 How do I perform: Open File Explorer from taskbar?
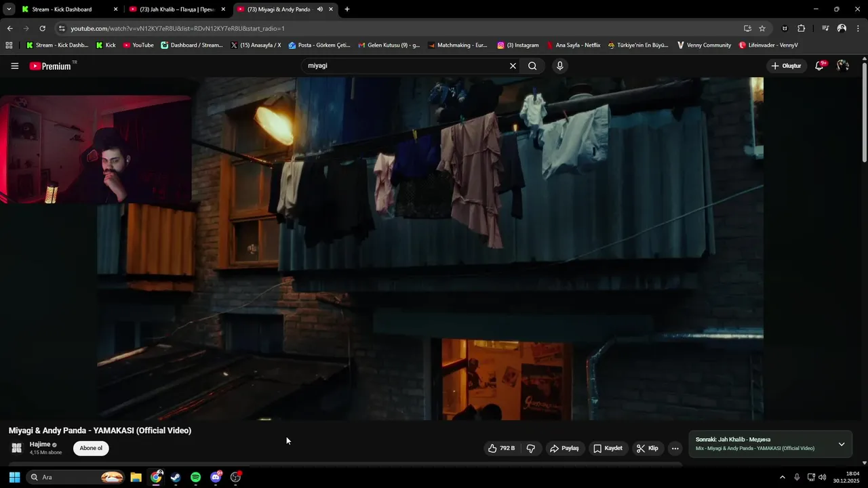(x=136, y=477)
